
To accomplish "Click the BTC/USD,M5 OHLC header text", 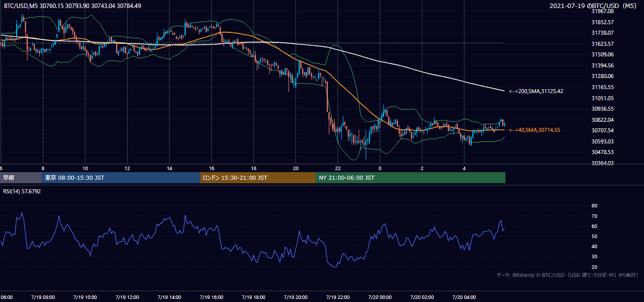I will (73, 6).
